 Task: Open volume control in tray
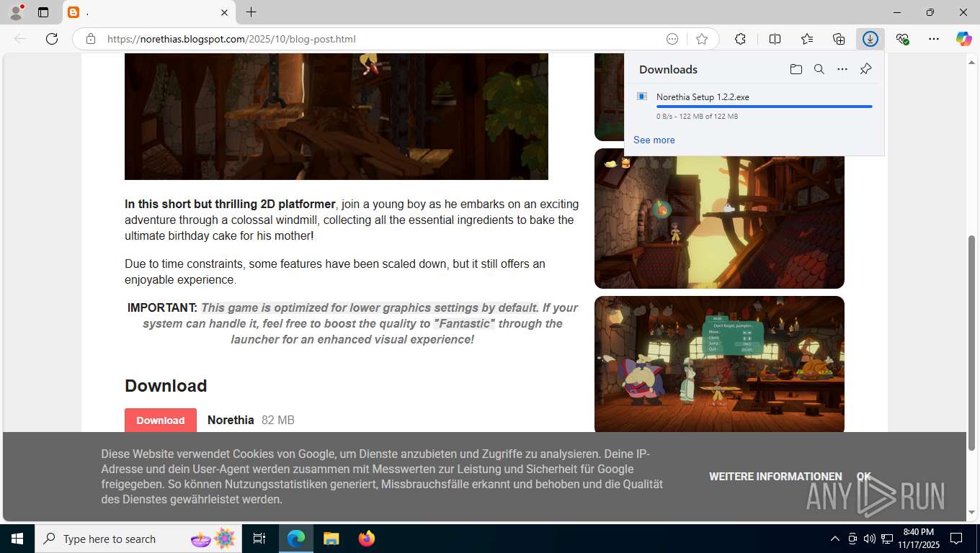point(870,539)
